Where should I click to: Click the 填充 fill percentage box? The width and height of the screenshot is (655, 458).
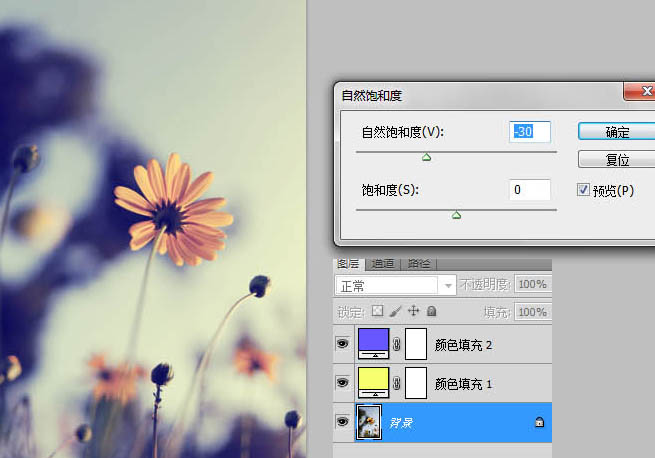(532, 312)
